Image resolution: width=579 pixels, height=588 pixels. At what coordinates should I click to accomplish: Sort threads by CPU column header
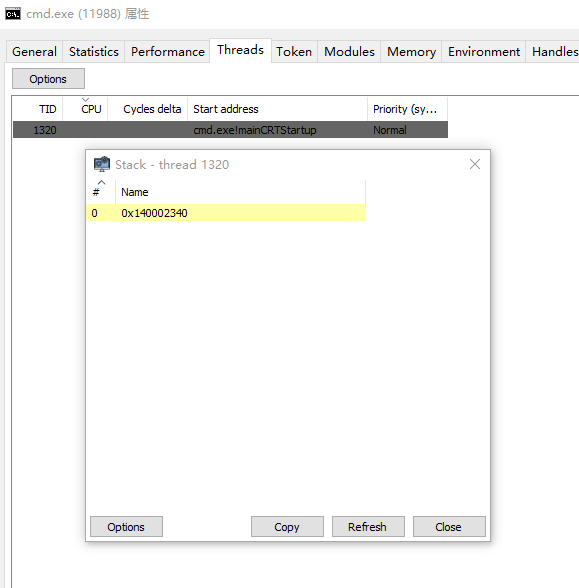(85, 109)
